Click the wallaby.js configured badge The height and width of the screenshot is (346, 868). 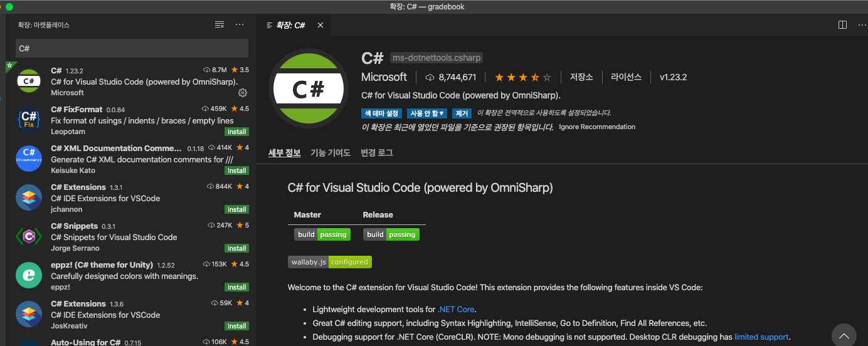coord(330,262)
